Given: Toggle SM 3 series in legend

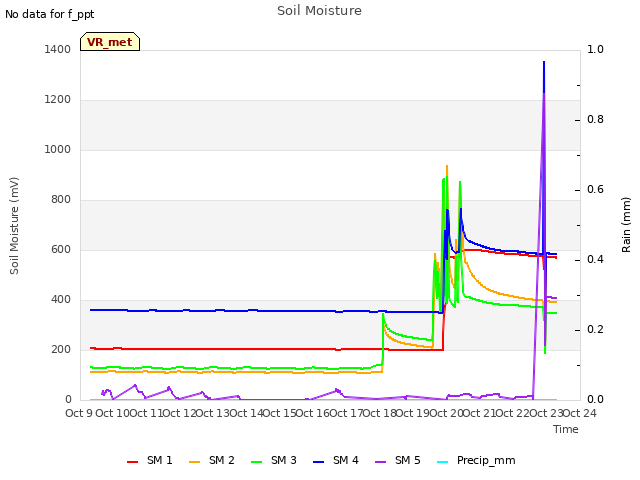Looking at the screenshot, I should 274,460.
